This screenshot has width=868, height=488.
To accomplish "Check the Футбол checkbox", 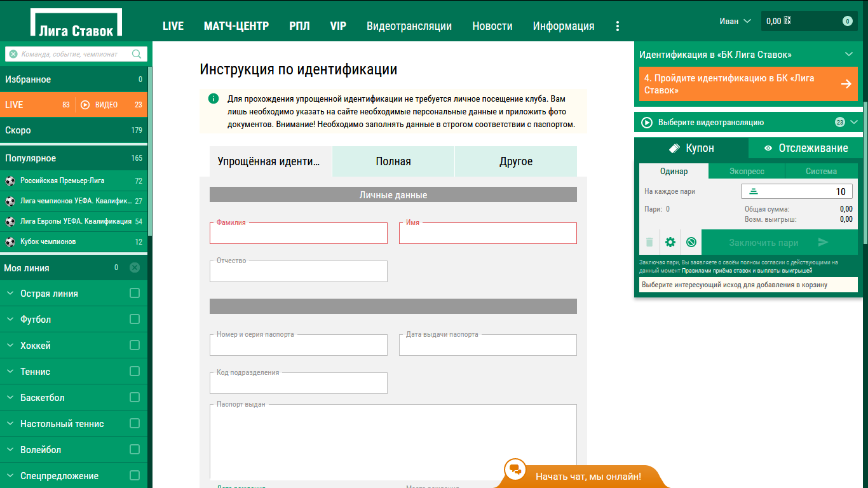I will (x=135, y=319).
